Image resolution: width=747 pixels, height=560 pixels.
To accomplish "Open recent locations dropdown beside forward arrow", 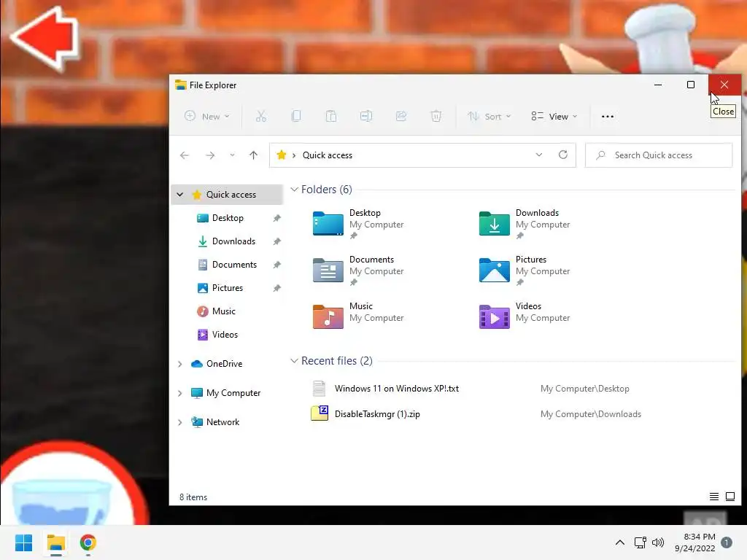I will (232, 155).
